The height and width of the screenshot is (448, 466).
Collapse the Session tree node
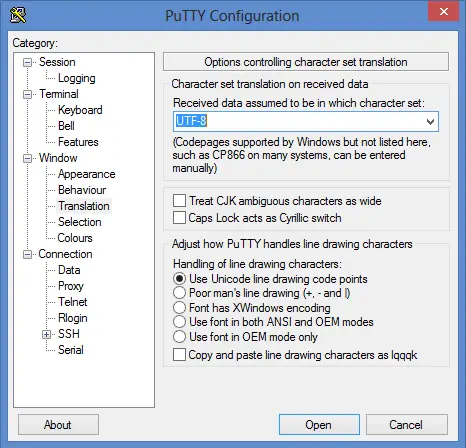(27, 62)
